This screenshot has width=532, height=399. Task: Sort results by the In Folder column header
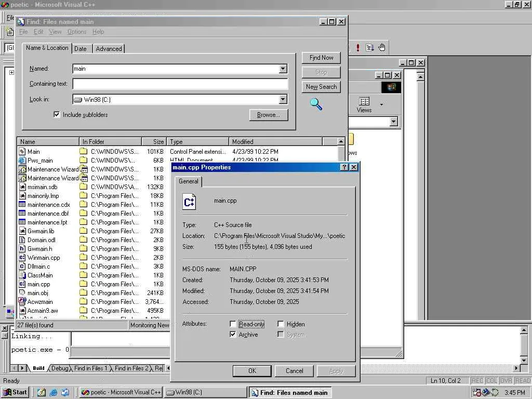pos(110,141)
